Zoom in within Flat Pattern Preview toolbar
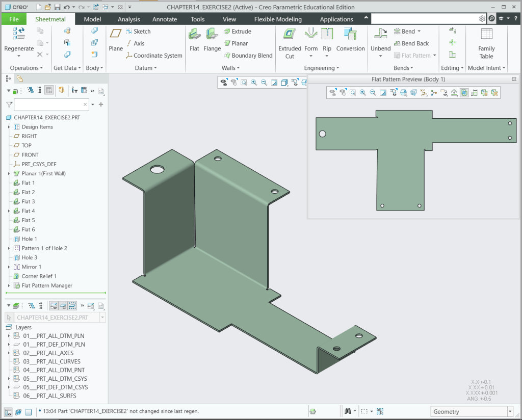The width and height of the screenshot is (522, 420). (362, 93)
